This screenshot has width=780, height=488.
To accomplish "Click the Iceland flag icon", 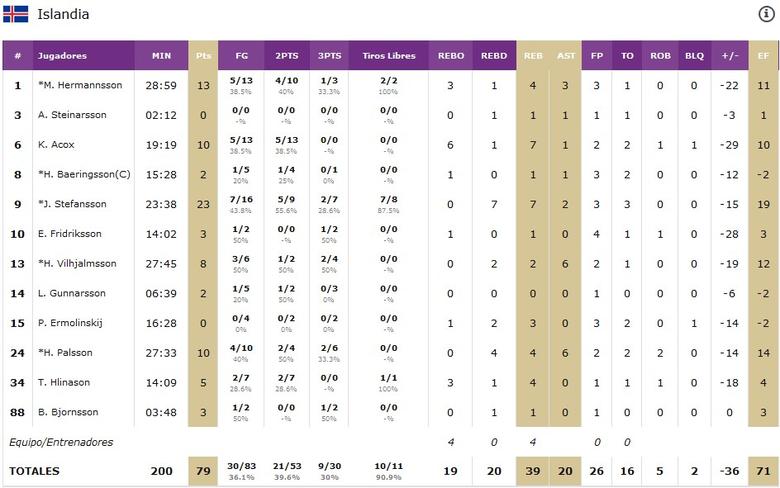I will [15, 14].
